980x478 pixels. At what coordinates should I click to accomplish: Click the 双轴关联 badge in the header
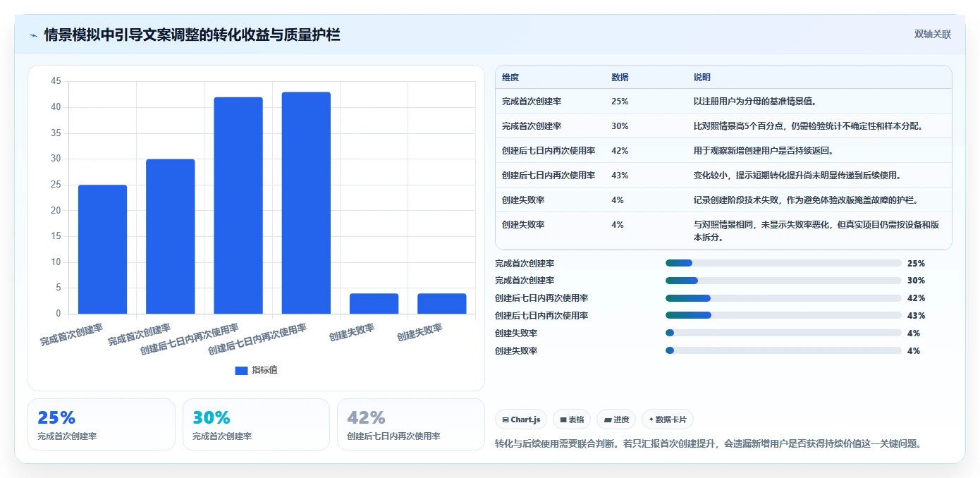(933, 34)
